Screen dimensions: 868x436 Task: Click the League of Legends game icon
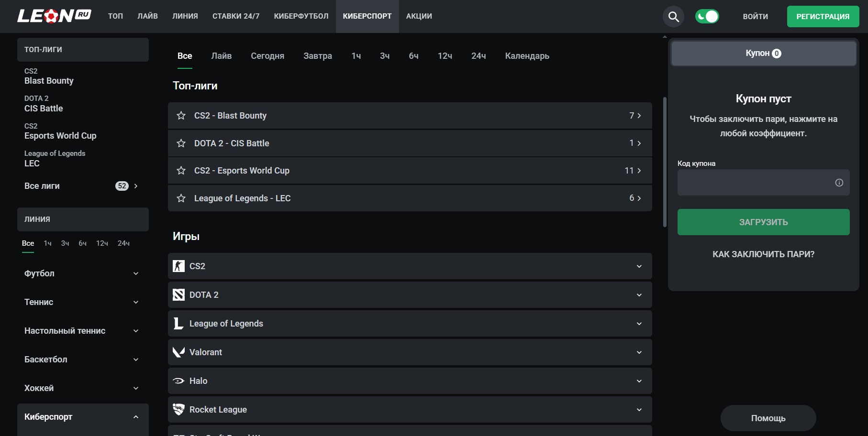click(178, 324)
